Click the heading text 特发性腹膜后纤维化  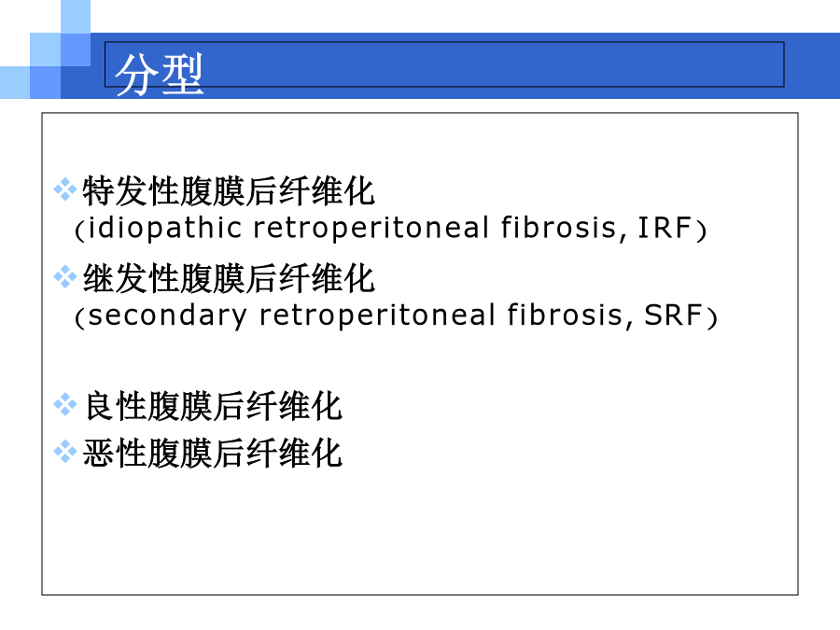pos(229,192)
